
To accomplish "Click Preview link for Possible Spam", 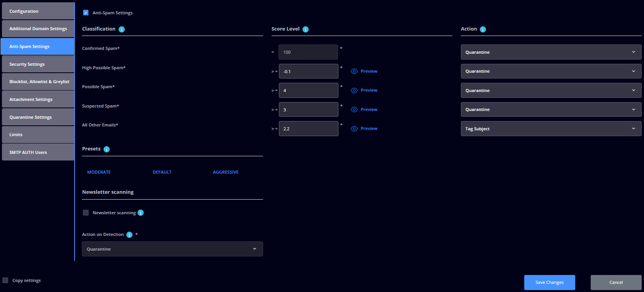I will click(x=369, y=90).
